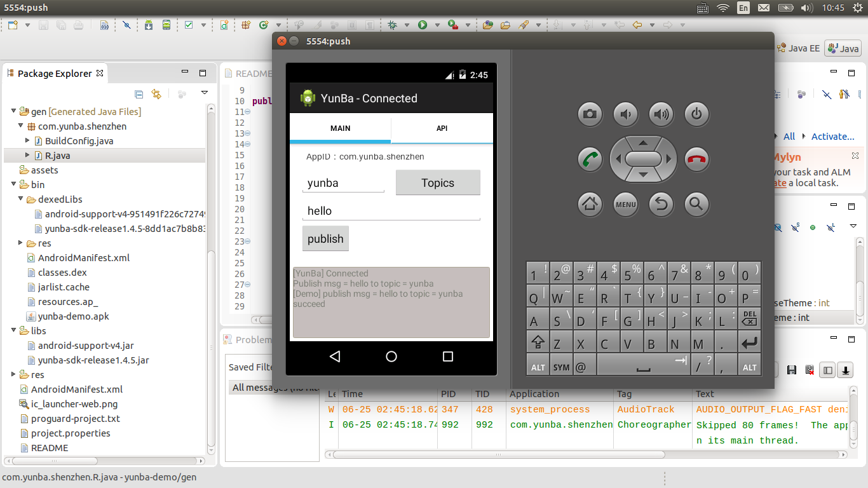The height and width of the screenshot is (488, 868).
Task: Click the keyboard Shift arrow key
Action: 538,343
